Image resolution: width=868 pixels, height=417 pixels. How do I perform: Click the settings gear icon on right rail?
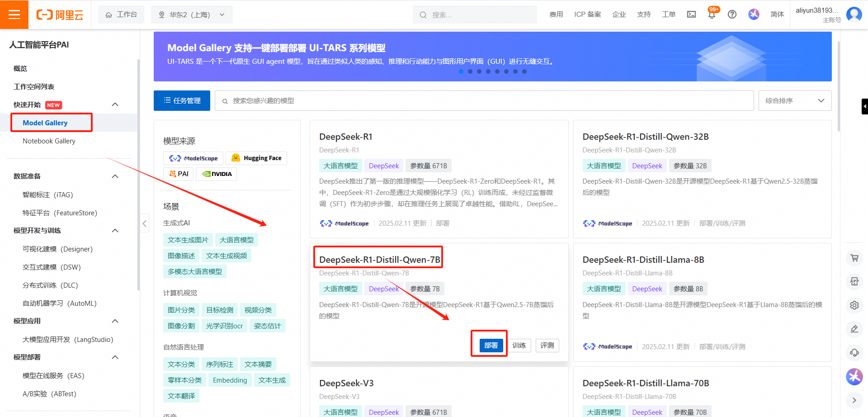click(x=854, y=305)
